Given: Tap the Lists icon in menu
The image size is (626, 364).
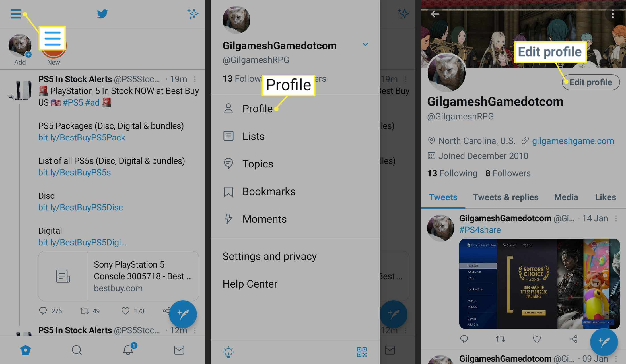Looking at the screenshot, I should (x=228, y=136).
